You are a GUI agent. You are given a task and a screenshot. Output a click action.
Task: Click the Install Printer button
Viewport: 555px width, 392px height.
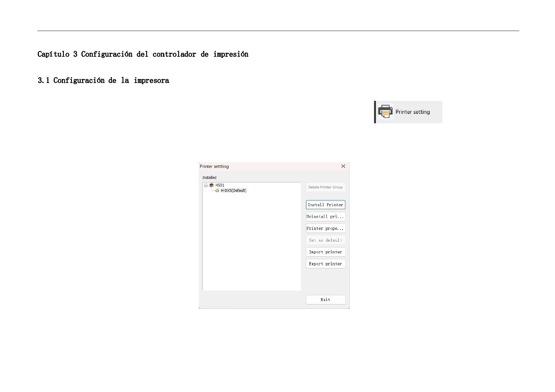pos(325,205)
